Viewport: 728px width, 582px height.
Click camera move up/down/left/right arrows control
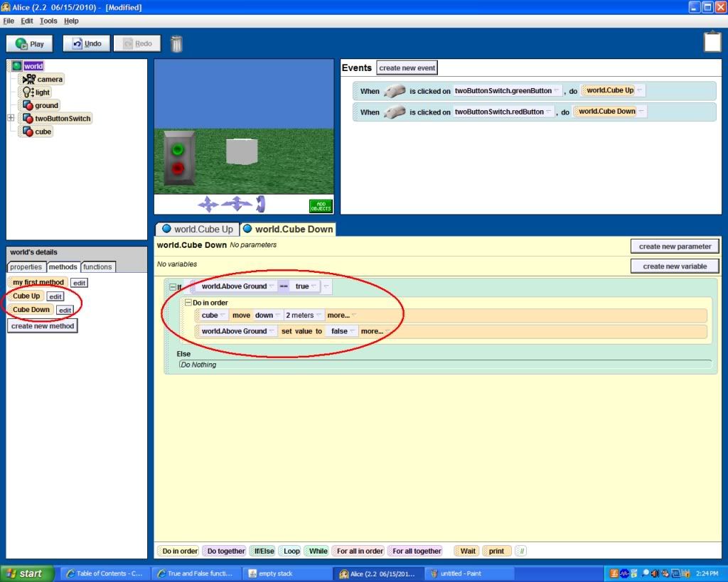tap(208, 204)
